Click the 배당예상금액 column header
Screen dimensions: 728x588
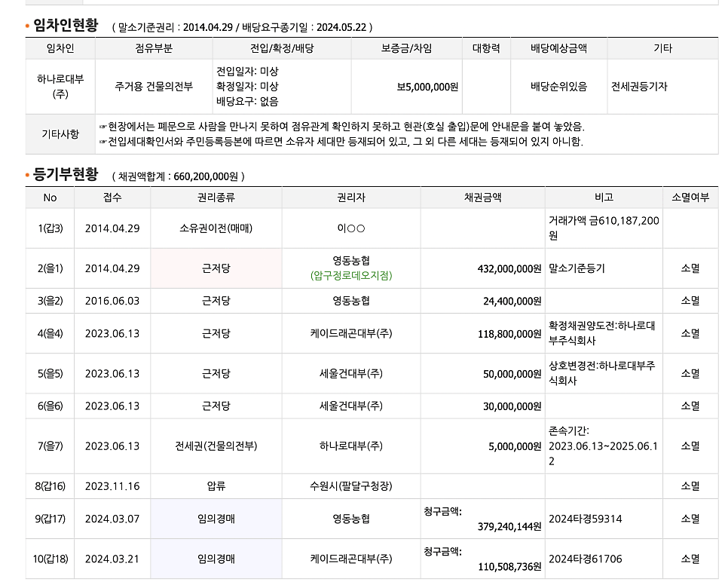tap(558, 48)
